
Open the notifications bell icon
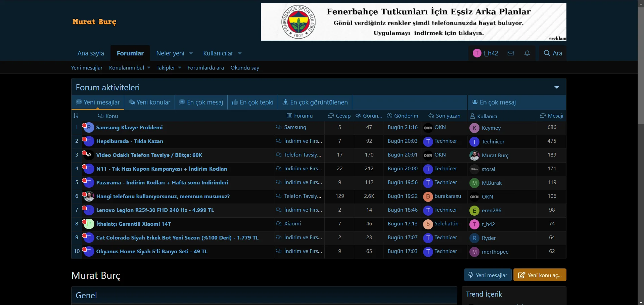[527, 53]
